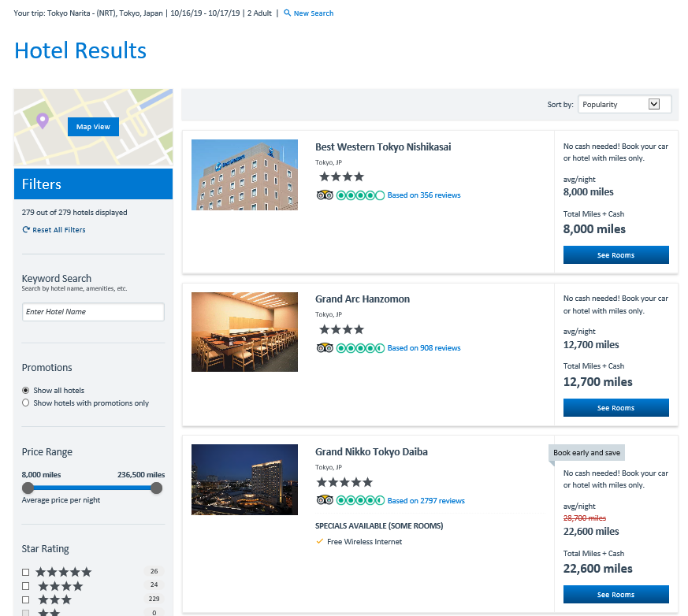Click the five-star count 26
The height and width of the screenshot is (616, 688).
(x=154, y=571)
